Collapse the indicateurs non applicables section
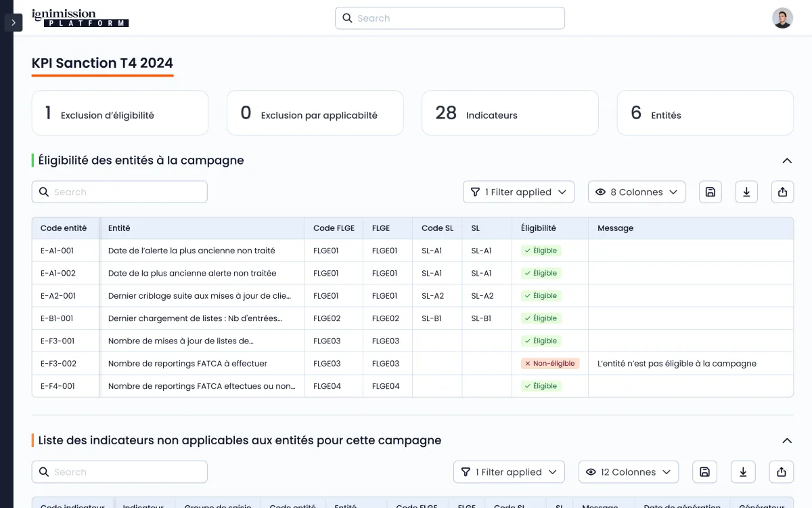The height and width of the screenshot is (508, 812). 787,441
